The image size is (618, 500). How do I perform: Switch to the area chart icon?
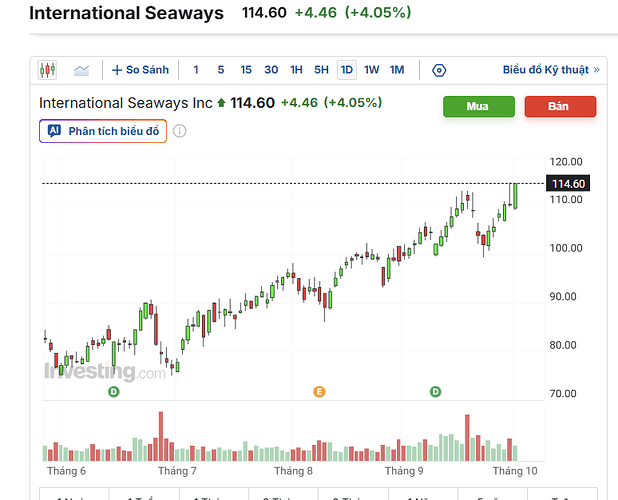click(81, 71)
